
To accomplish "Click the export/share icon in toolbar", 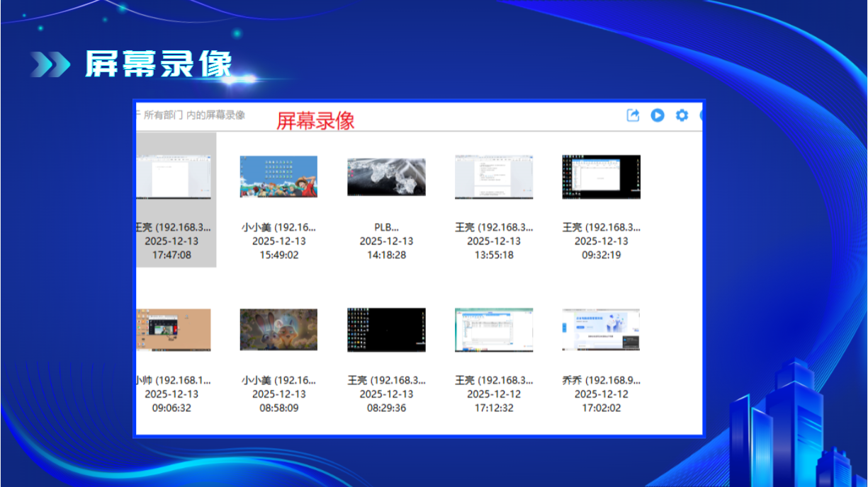I will [x=633, y=115].
